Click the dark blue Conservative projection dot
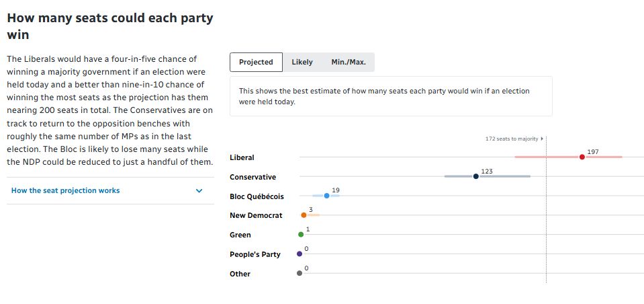The height and width of the screenshot is (304, 644). click(x=475, y=176)
